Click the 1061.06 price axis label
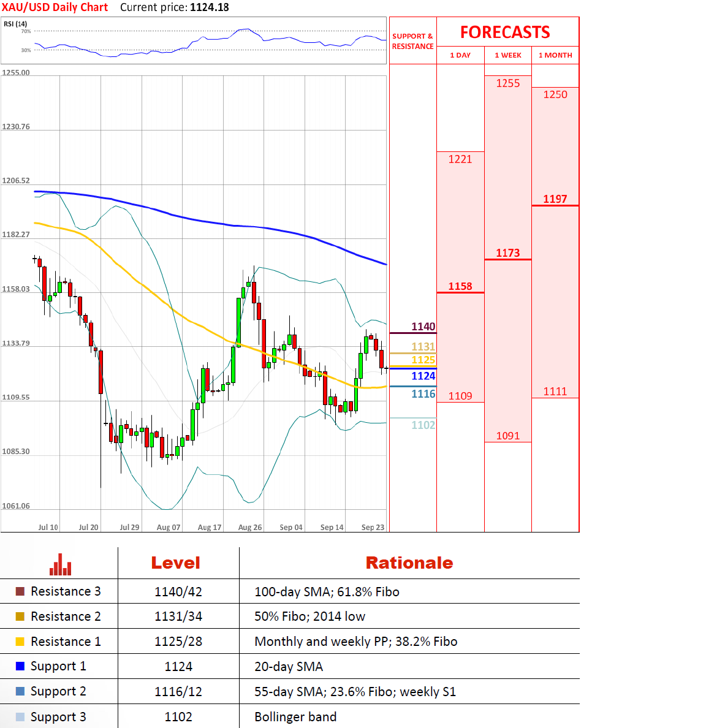This screenshot has height=728, width=706. point(16,506)
